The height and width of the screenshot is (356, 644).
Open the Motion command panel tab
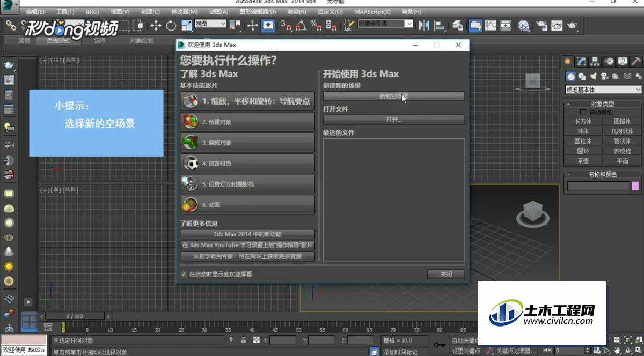click(x=609, y=61)
